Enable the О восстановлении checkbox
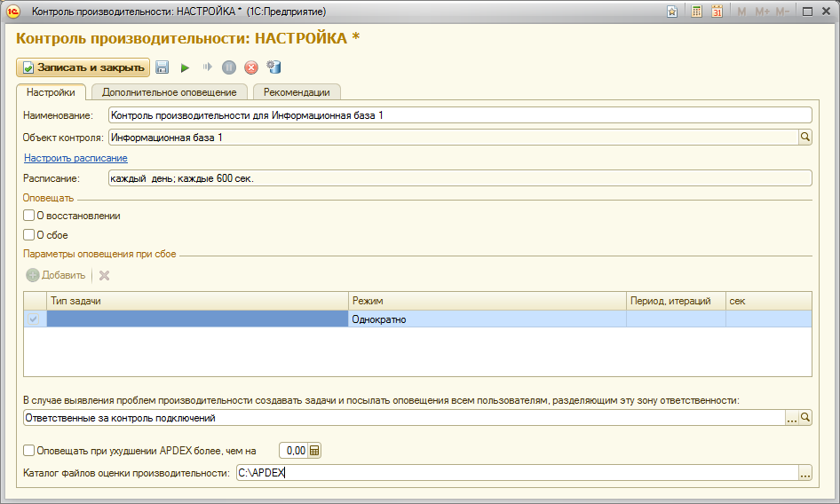The image size is (840, 504). click(29, 216)
